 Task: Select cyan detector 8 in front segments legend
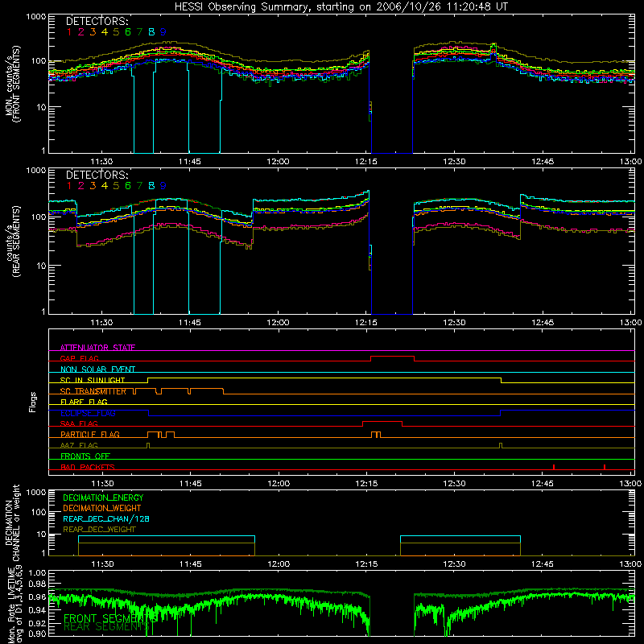pos(151,32)
